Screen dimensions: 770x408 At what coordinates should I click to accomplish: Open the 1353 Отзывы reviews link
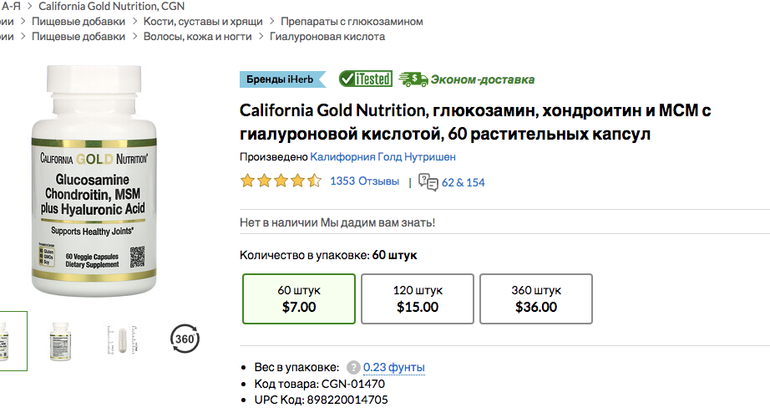(x=364, y=182)
